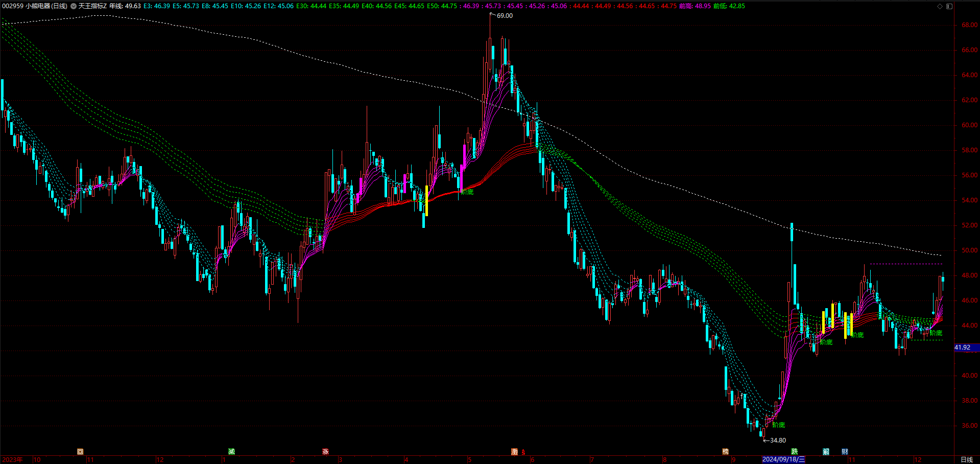
Task: Click the highlighted 2024/09/18/三 date label
Action: click(783, 459)
